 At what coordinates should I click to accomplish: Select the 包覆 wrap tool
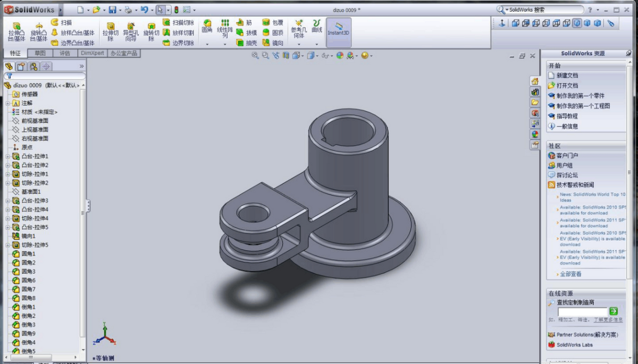(273, 23)
